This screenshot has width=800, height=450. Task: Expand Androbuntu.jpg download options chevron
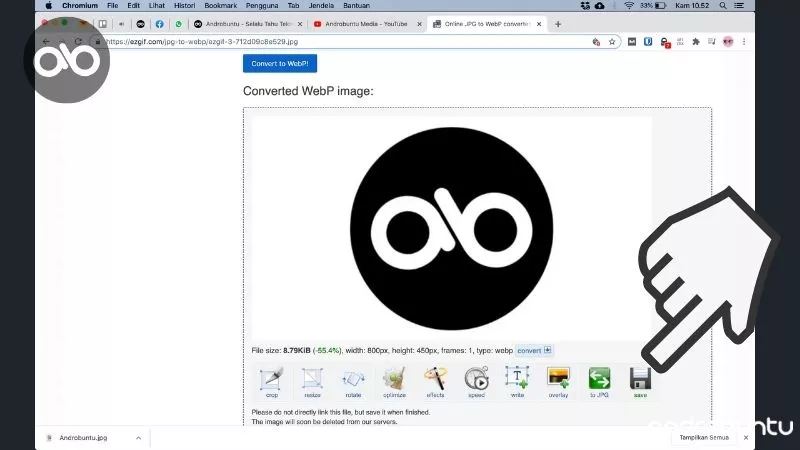point(138,438)
